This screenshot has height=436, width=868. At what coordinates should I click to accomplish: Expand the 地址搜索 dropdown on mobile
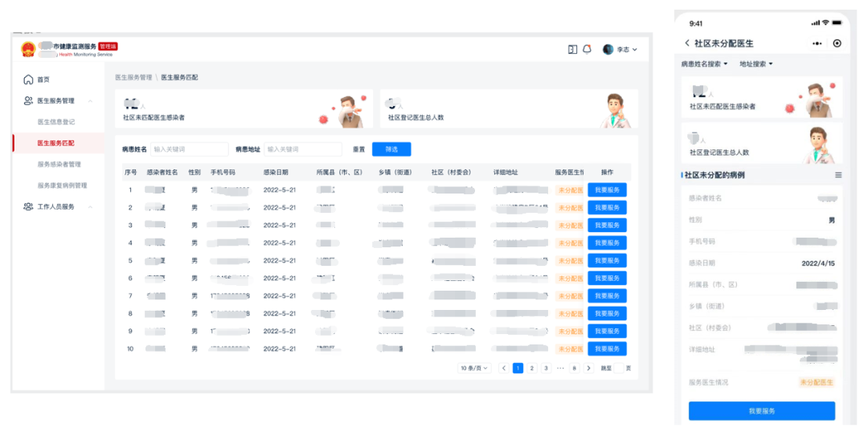[755, 64]
